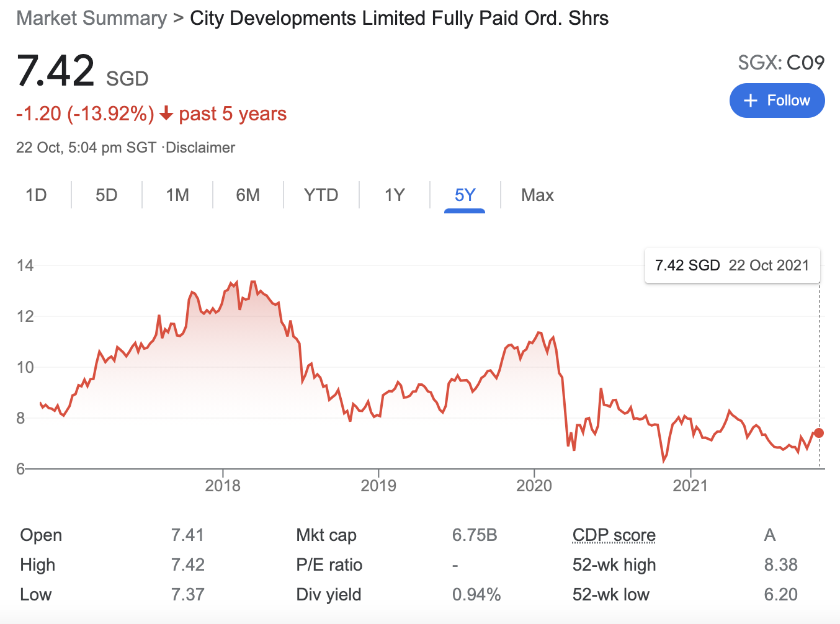Screen dimensions: 840x624
Task: Click the SGD currency label beside price
Action: click(x=127, y=79)
